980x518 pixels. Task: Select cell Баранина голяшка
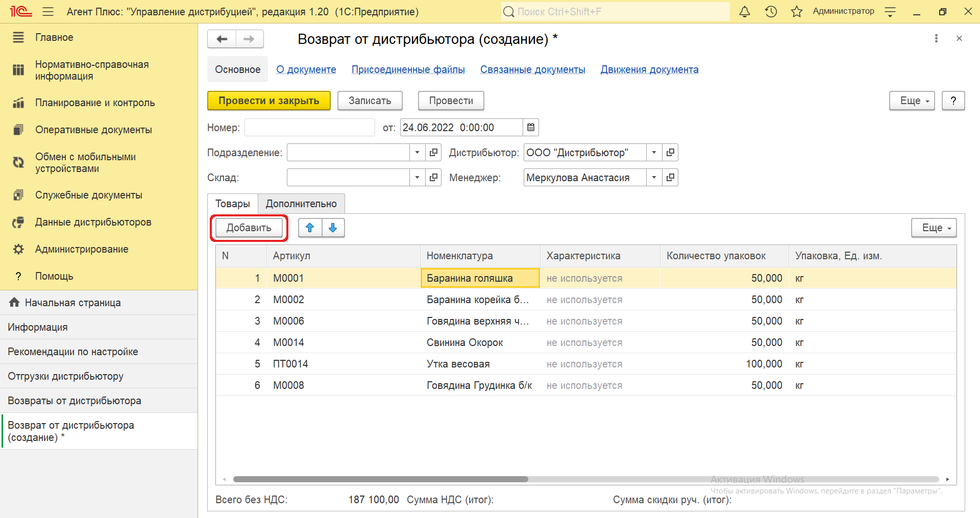tap(480, 278)
